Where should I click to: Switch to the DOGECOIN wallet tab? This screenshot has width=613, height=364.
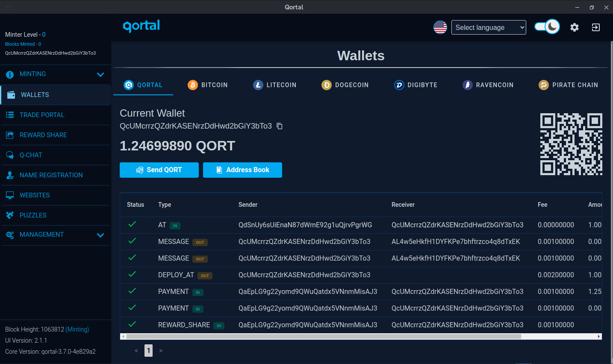[345, 85]
